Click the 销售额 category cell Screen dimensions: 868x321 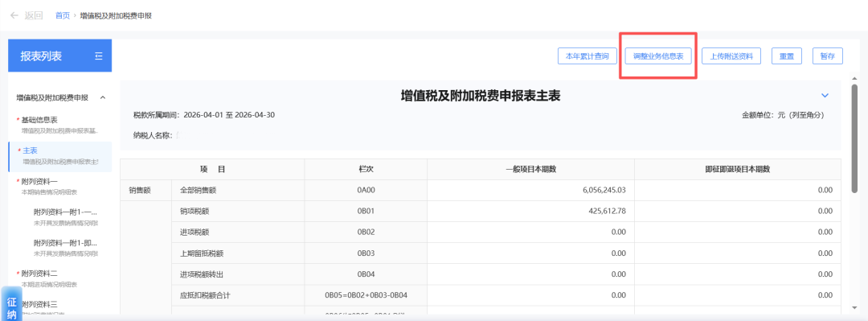pos(146,190)
